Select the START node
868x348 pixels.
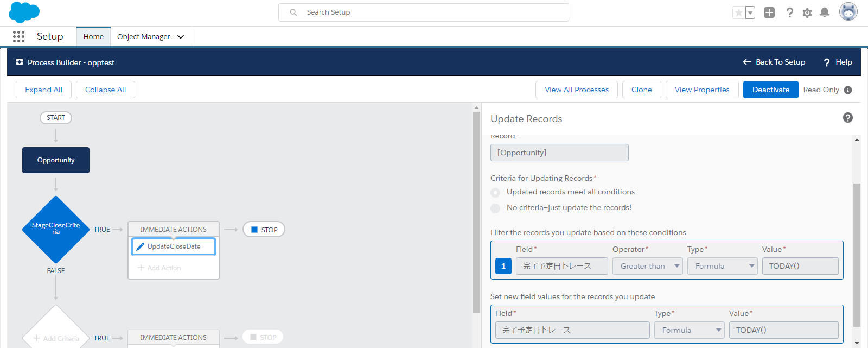56,118
